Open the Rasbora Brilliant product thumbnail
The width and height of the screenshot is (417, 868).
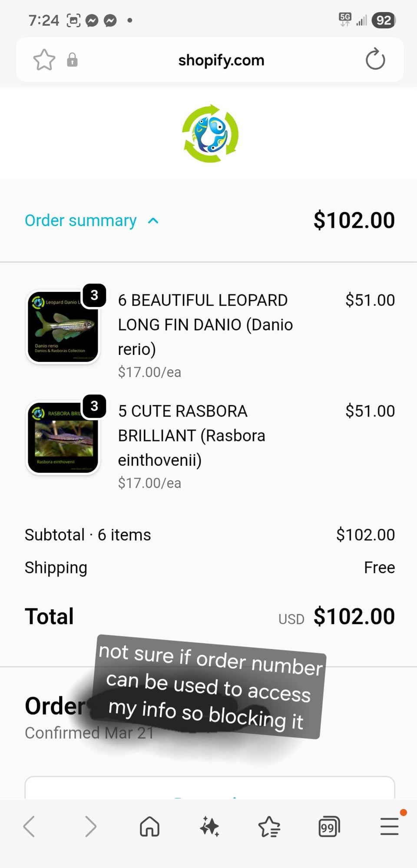(63, 437)
